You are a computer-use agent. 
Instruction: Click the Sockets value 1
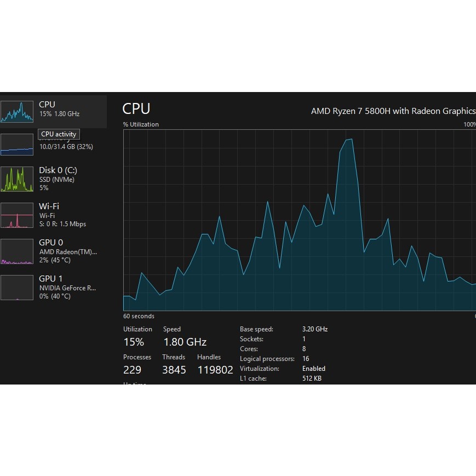tap(304, 339)
